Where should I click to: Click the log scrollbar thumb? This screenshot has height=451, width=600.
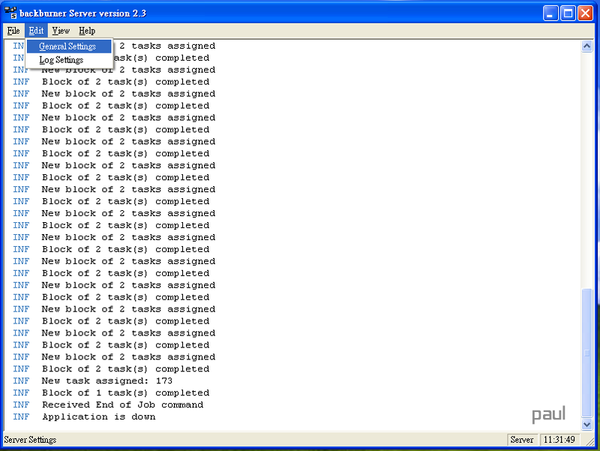[x=587, y=353]
